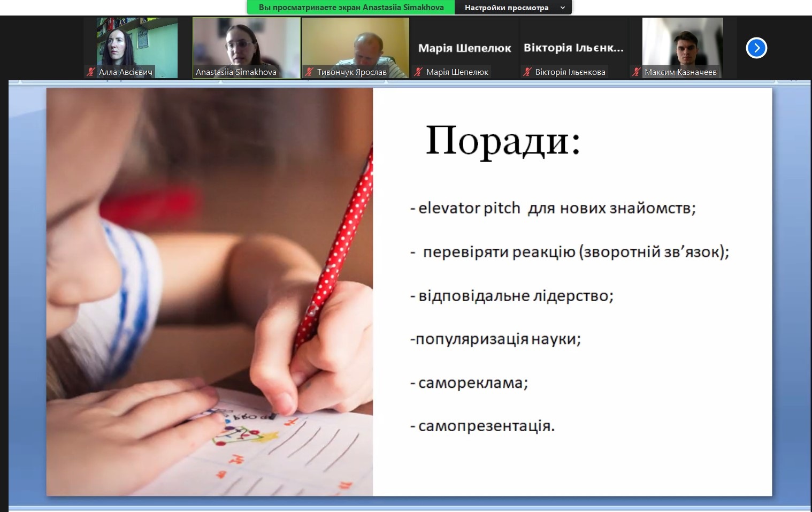Click the line 'самопрезентація'
The width and height of the screenshot is (812, 512).
click(x=482, y=426)
